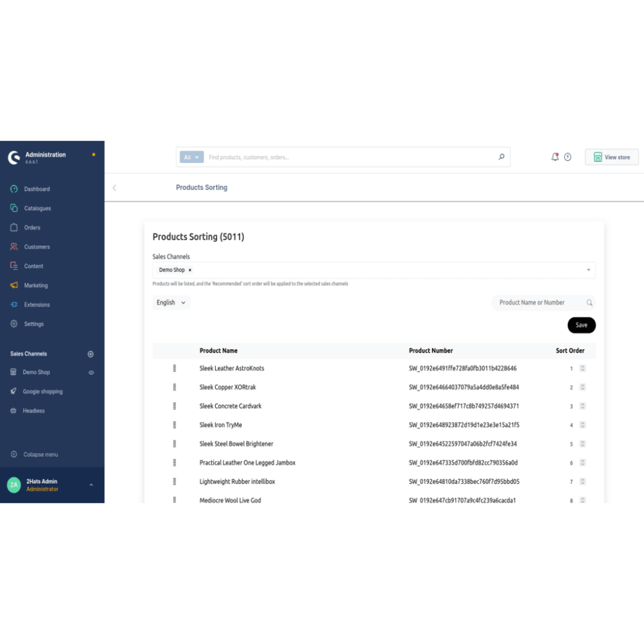Expand the Sales Channels select arrow
The height and width of the screenshot is (644, 644).
(588, 270)
